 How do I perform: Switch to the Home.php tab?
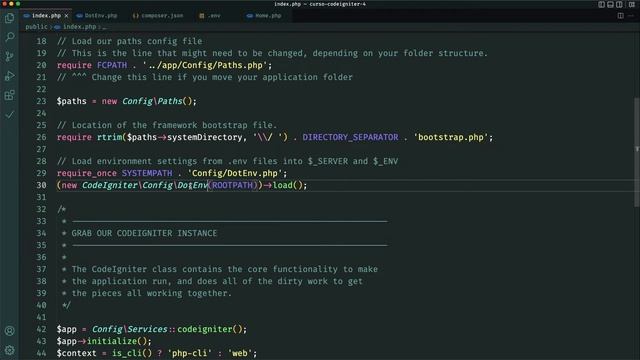pyautogui.click(x=264, y=16)
